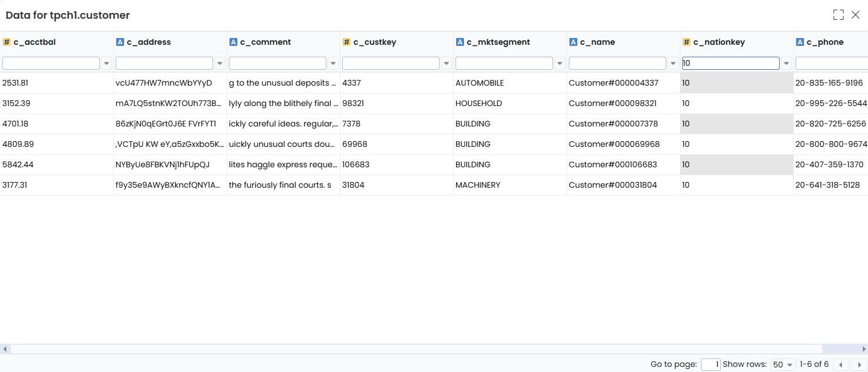Go to previous page arrow

pyautogui.click(x=840, y=365)
